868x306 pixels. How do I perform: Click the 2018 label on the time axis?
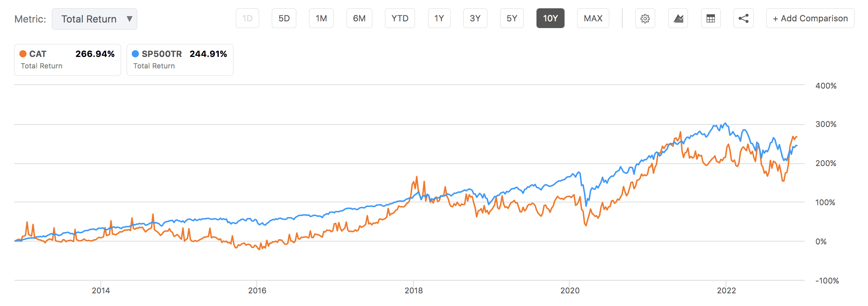coord(413,291)
